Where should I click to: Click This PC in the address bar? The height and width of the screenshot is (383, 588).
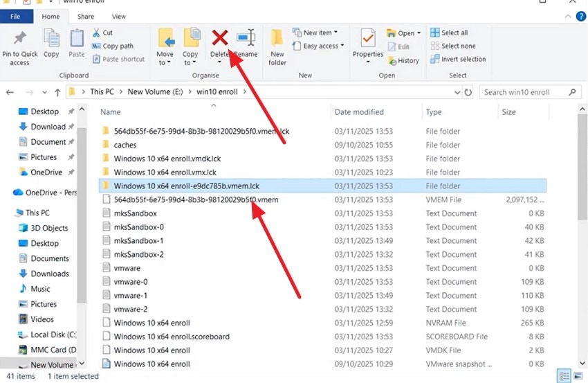coord(102,91)
